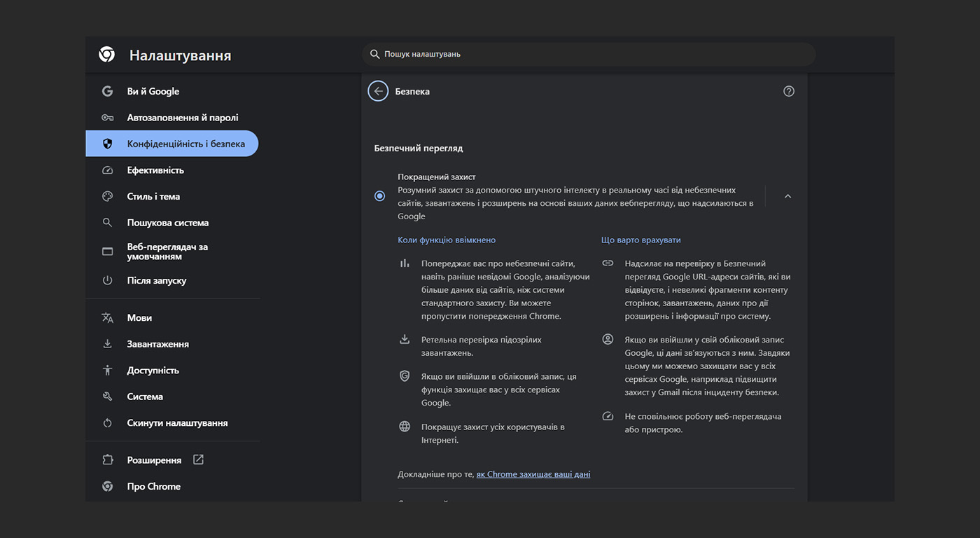Click the search icon next to Пошукова система
The height and width of the screenshot is (538, 980).
tap(107, 223)
